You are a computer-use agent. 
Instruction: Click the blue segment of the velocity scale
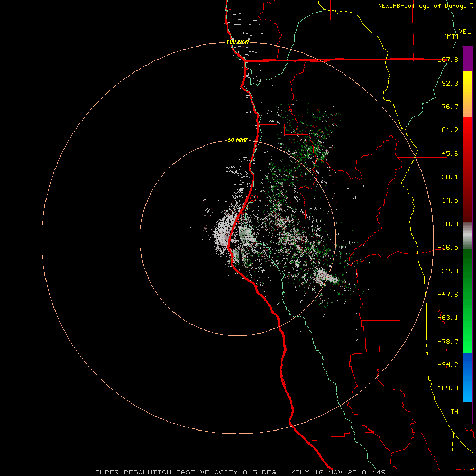[467, 377]
